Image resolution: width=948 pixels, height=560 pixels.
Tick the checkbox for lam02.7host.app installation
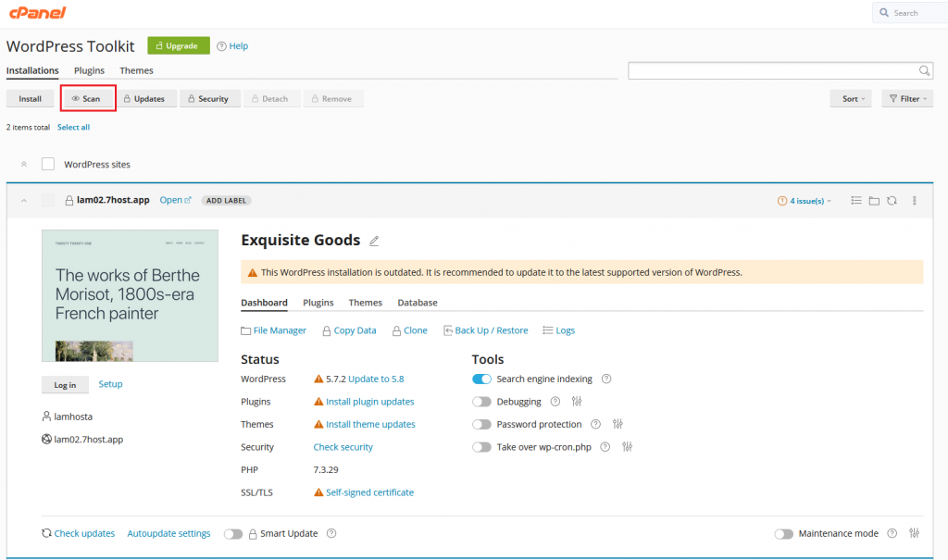[x=48, y=200]
